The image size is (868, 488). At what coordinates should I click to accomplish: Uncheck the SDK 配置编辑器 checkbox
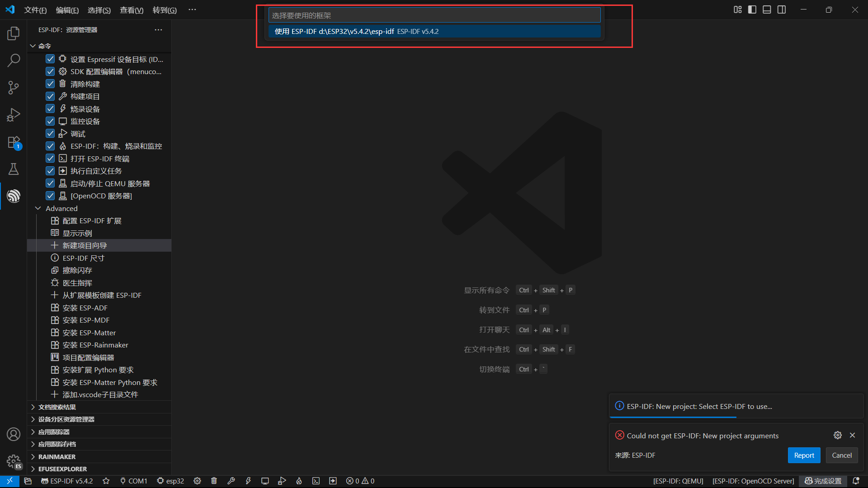50,71
